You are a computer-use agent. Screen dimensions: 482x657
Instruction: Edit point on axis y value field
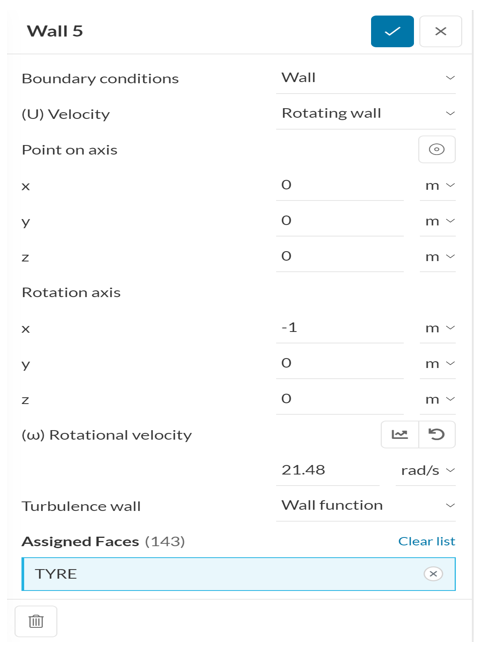point(339,221)
